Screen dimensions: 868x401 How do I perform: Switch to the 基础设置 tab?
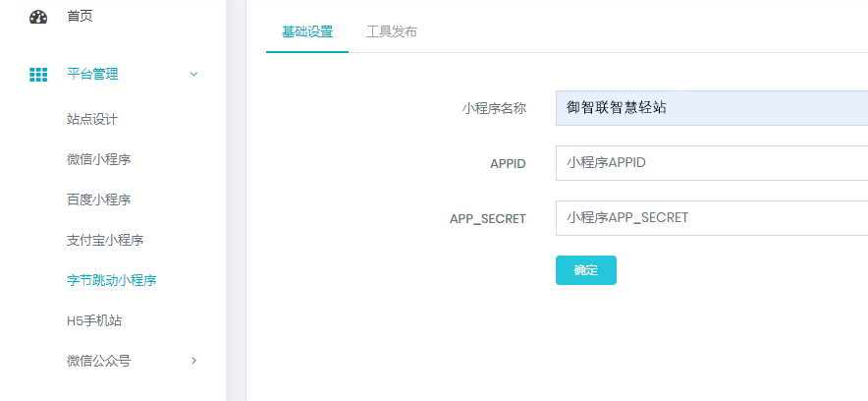tap(307, 31)
